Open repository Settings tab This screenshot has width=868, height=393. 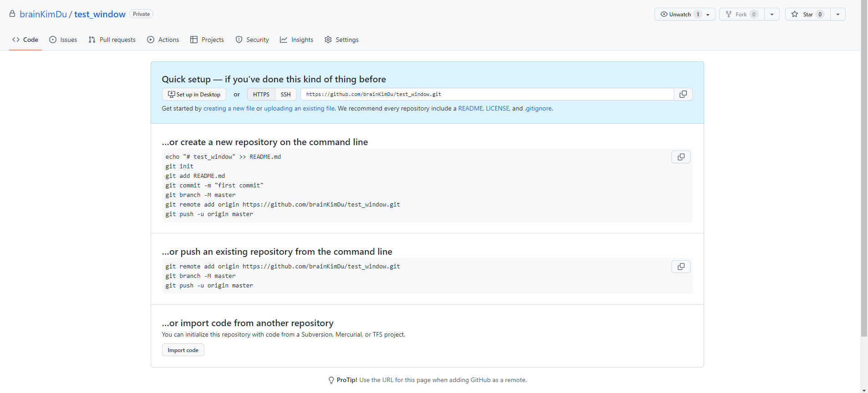pyautogui.click(x=341, y=40)
